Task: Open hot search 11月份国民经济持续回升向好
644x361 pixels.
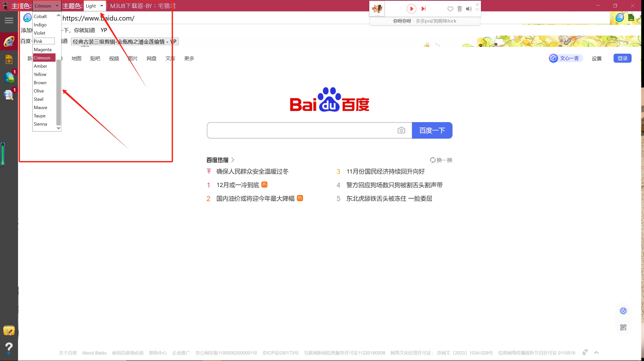Action: [385, 171]
